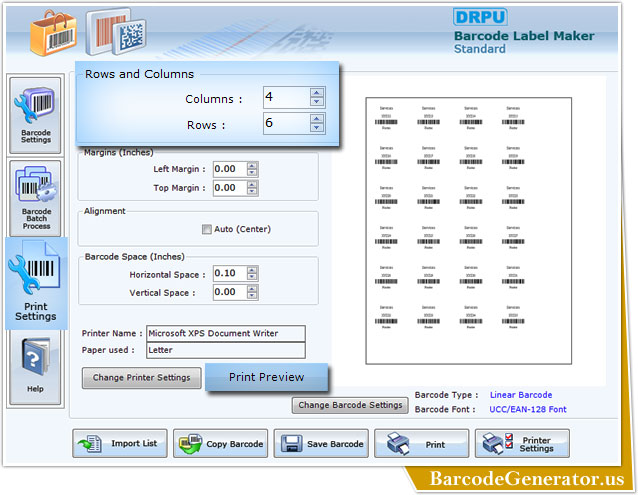Decrease the Horizontal Space value

(252, 277)
